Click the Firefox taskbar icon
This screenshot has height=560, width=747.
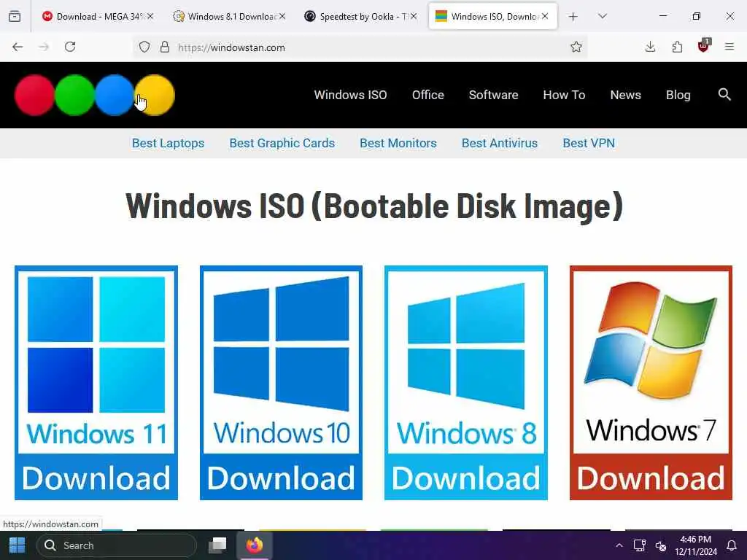(255, 545)
